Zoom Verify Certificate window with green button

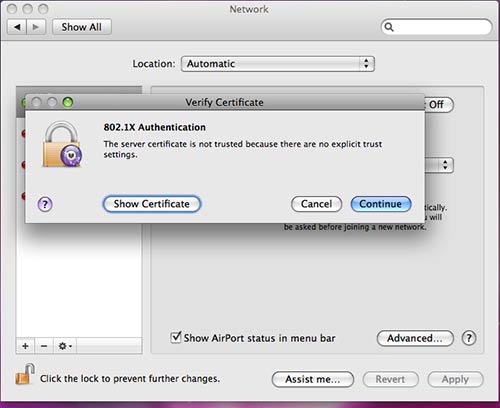pyautogui.click(x=68, y=102)
